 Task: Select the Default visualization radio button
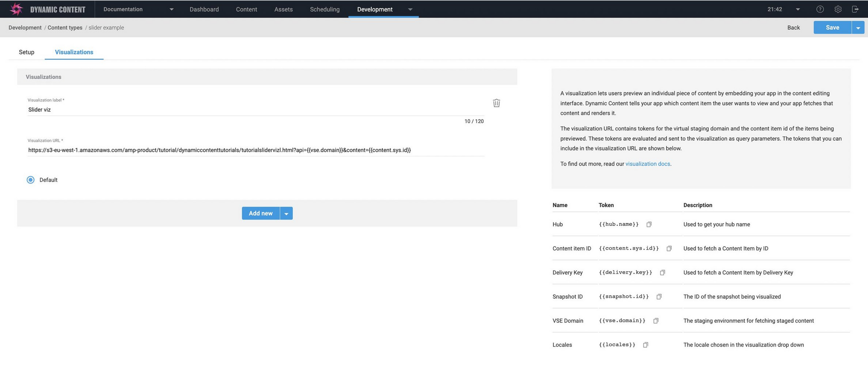tap(30, 180)
